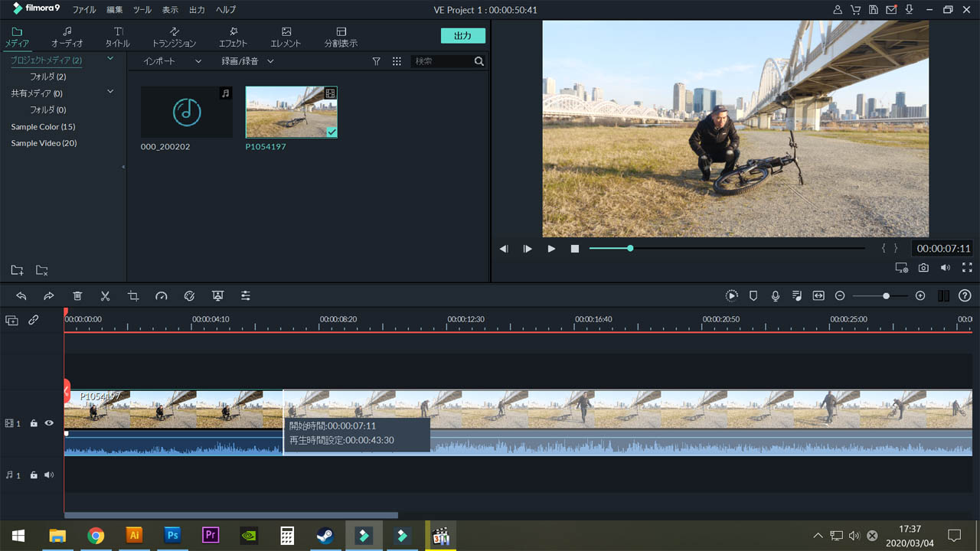
Task: Delete folder icon in media panel
Action: (42, 270)
